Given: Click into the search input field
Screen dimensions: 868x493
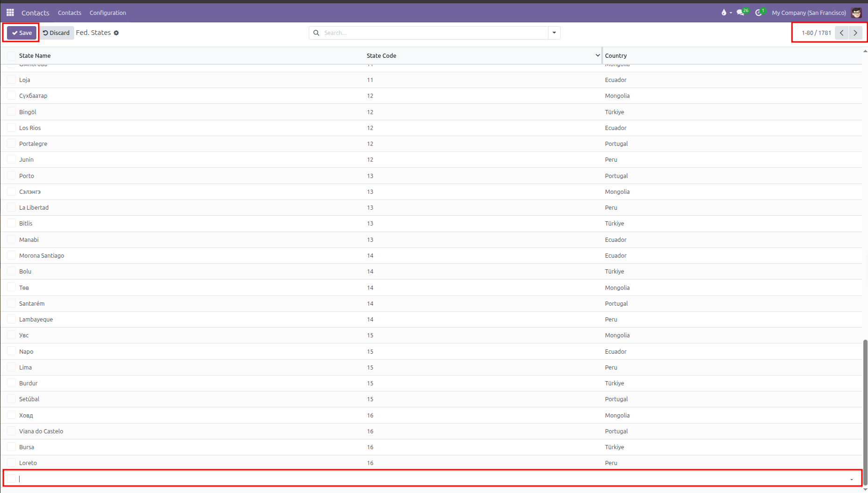Looking at the screenshot, I should click(434, 33).
